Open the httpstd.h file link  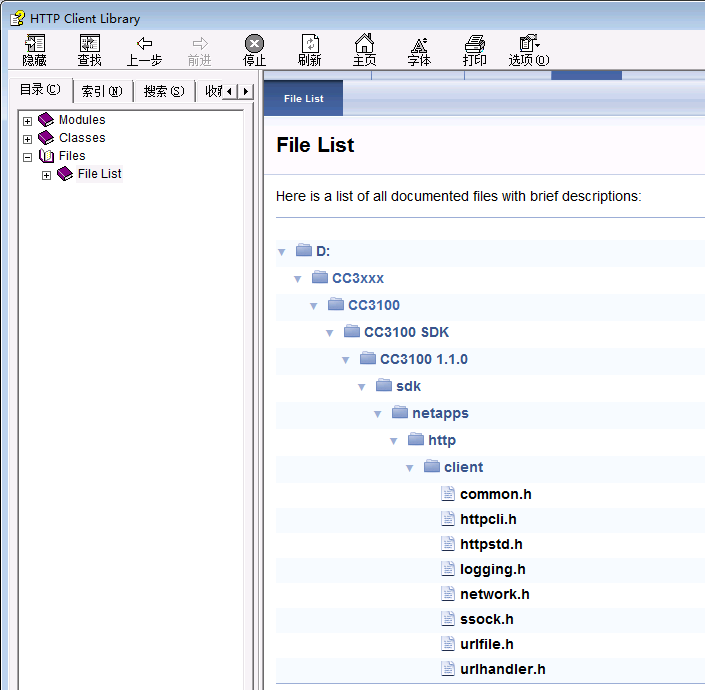(x=491, y=544)
